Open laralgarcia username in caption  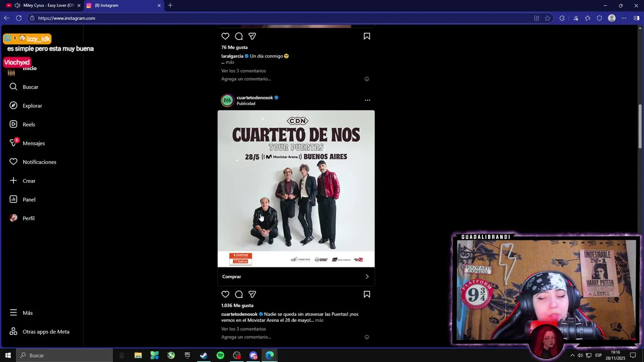point(232,56)
